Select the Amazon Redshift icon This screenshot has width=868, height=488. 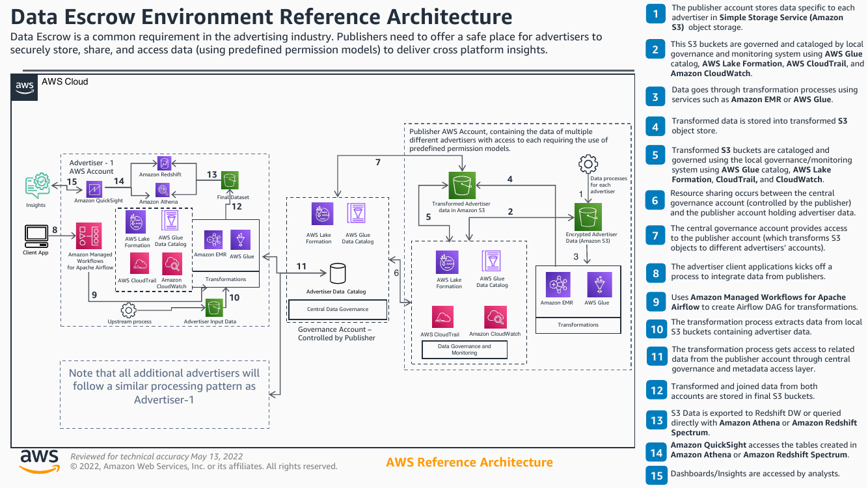(x=163, y=163)
